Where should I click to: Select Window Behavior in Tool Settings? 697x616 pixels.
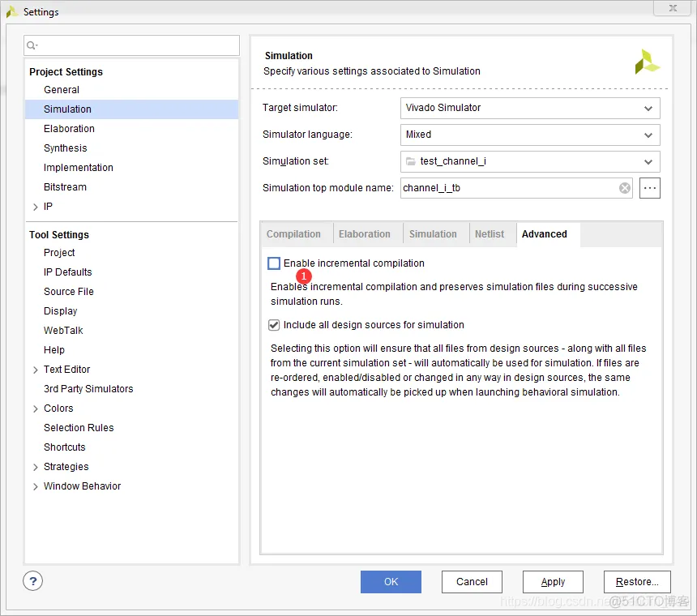click(82, 486)
